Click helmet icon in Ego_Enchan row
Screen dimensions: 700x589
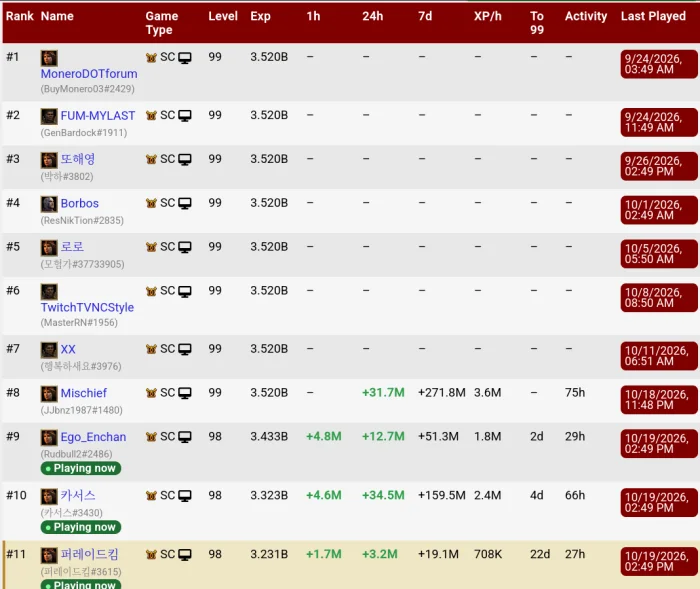151,437
